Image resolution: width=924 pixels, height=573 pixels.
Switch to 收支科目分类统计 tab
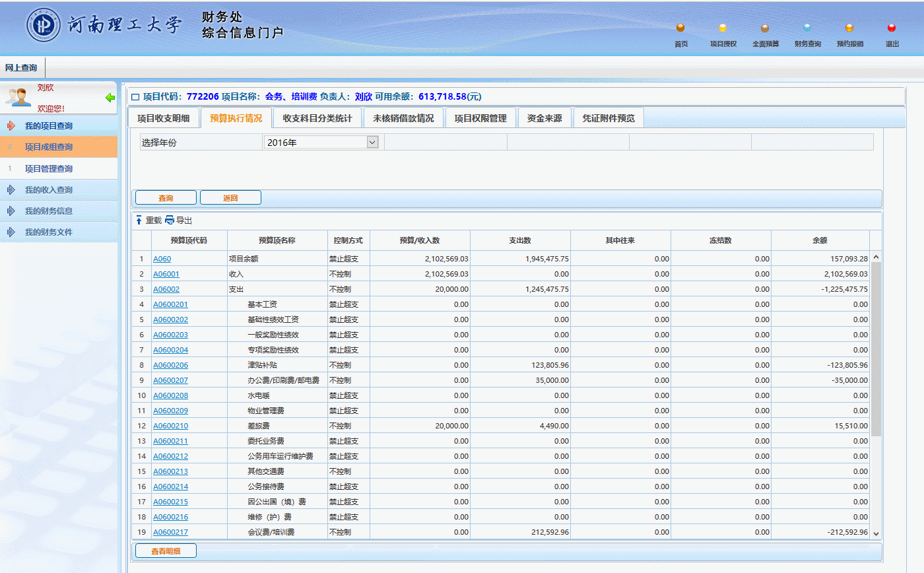317,118
